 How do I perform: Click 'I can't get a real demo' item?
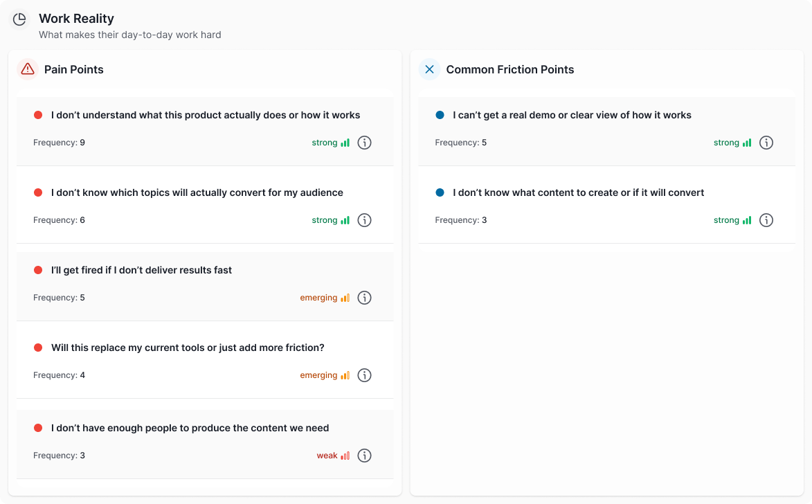(607, 131)
